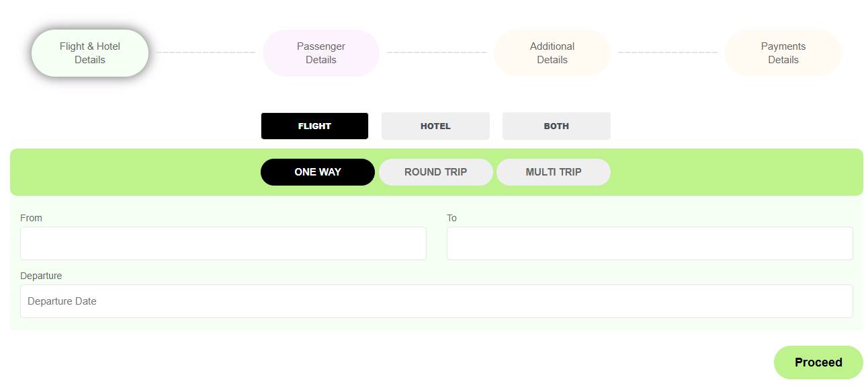The image size is (868, 386).
Task: Open the Departure Date field
Action: [437, 301]
